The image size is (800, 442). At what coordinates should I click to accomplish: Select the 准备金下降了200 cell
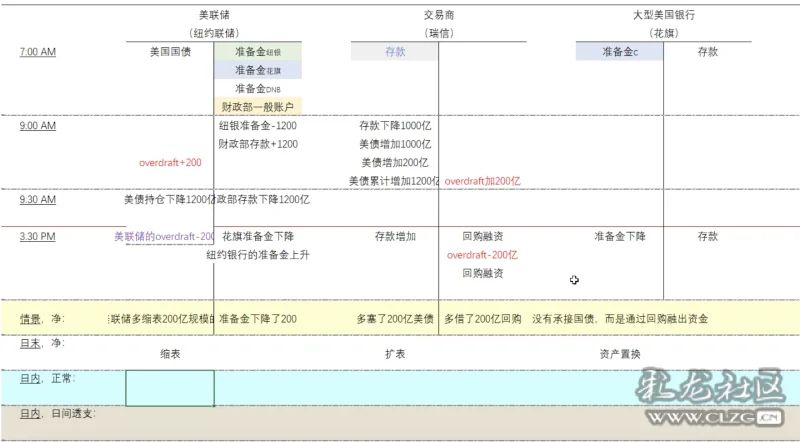tap(258, 319)
